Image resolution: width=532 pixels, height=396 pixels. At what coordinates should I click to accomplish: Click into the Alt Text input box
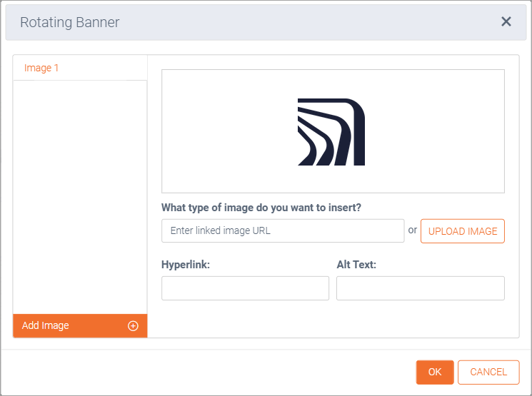tap(420, 288)
